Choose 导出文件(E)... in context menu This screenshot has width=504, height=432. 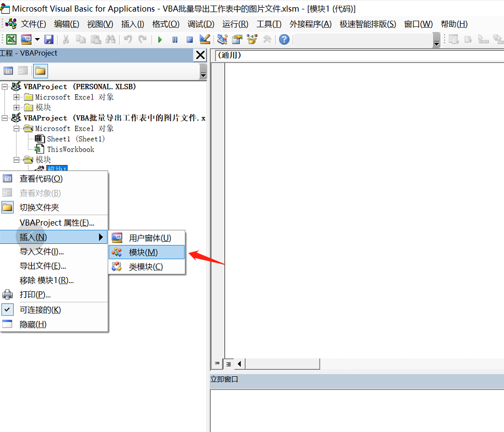coord(54,266)
